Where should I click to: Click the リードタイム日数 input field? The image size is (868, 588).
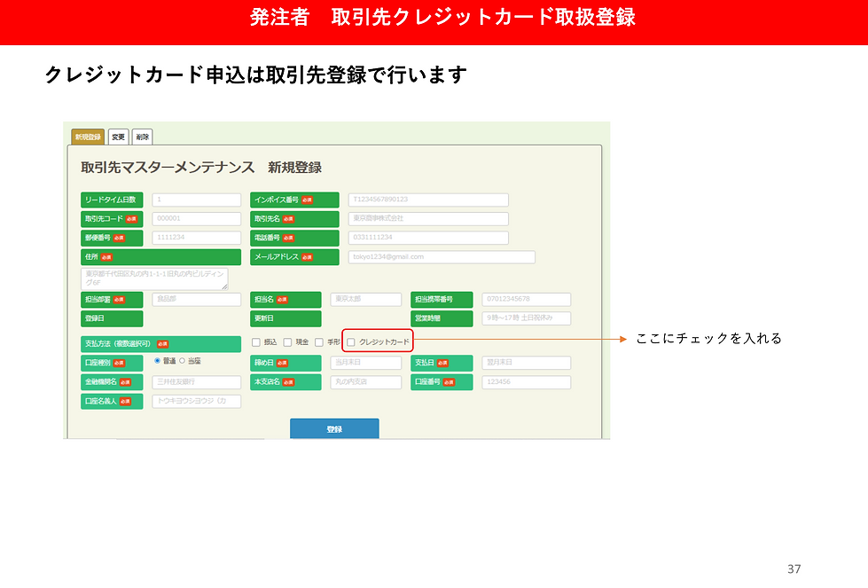point(197,200)
